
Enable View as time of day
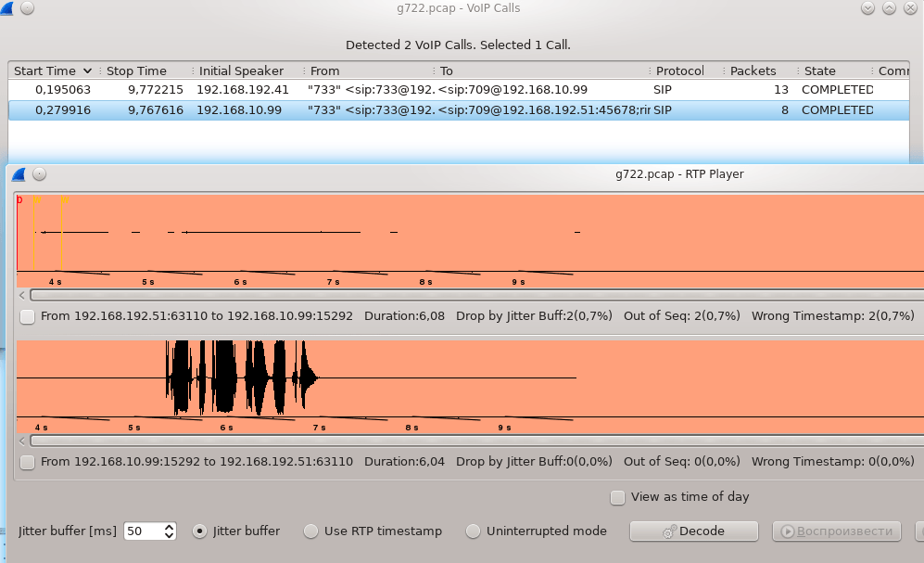click(617, 497)
